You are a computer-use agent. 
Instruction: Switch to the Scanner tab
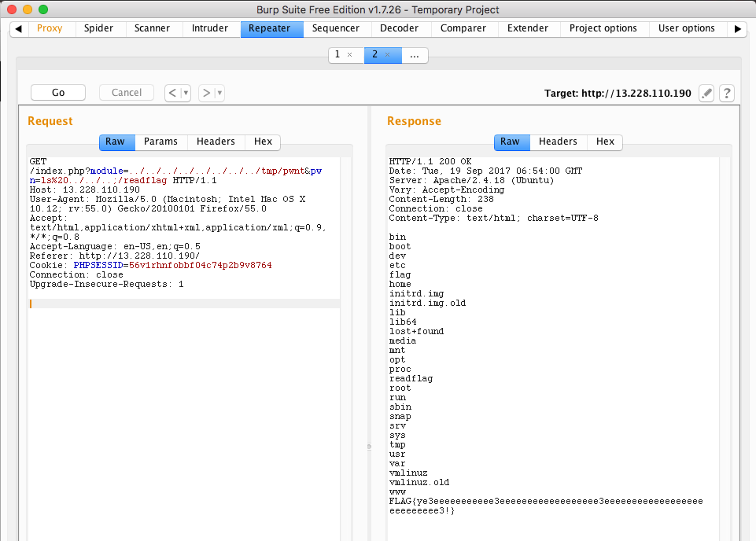pyautogui.click(x=152, y=28)
